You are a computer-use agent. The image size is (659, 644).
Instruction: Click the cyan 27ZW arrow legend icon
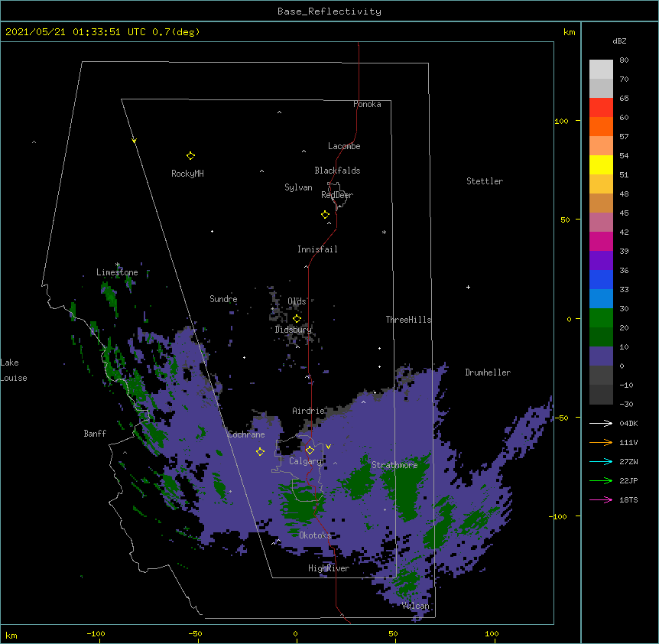coord(601,461)
